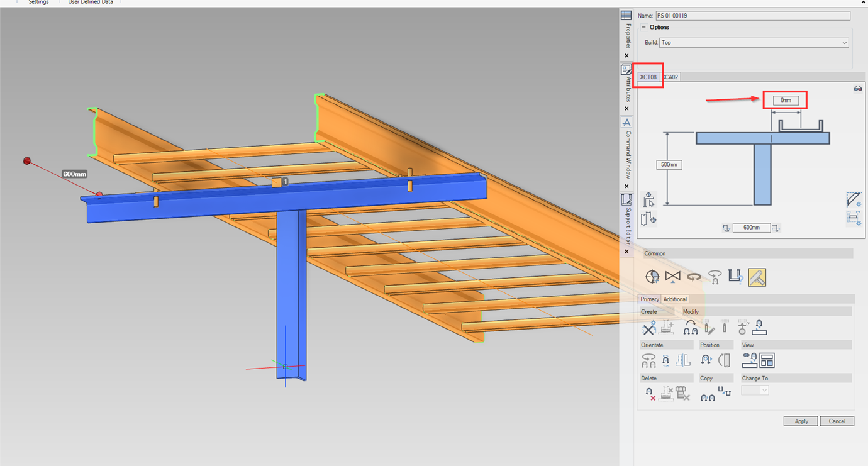Click the Orientate single arch icon
The height and width of the screenshot is (466, 868).
(666, 360)
